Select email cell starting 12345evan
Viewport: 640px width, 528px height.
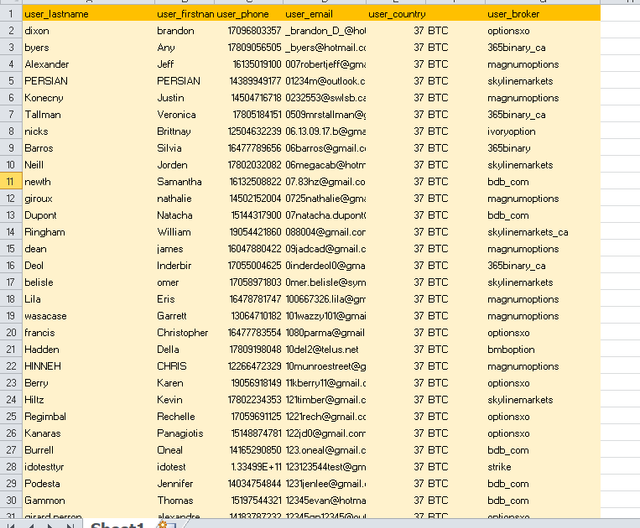(x=325, y=500)
